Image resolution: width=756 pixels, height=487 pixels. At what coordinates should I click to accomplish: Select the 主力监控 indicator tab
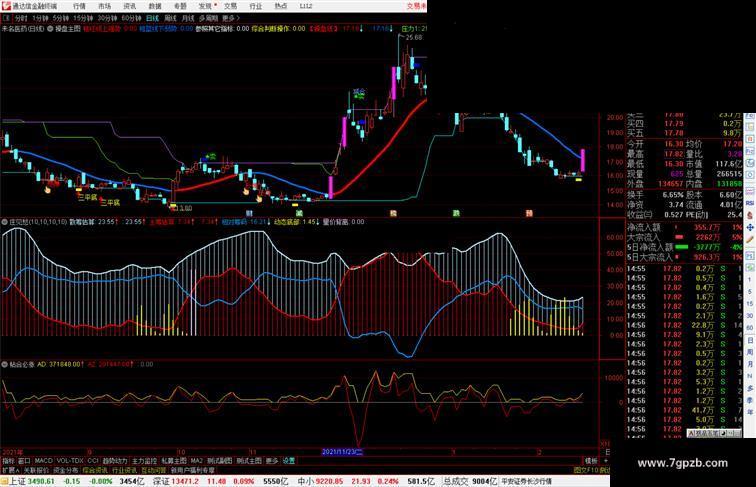(x=144, y=461)
